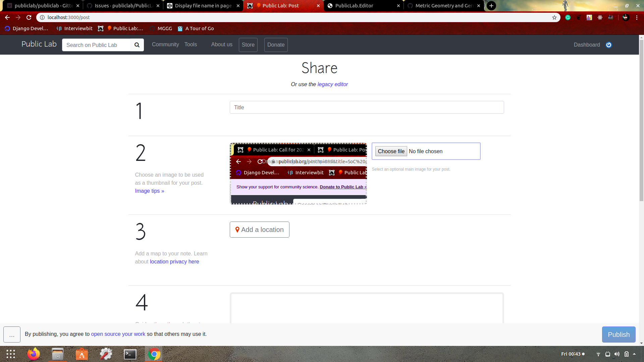Image resolution: width=644 pixels, height=362 pixels.
Task: Click the Title input field
Action: [x=367, y=107]
